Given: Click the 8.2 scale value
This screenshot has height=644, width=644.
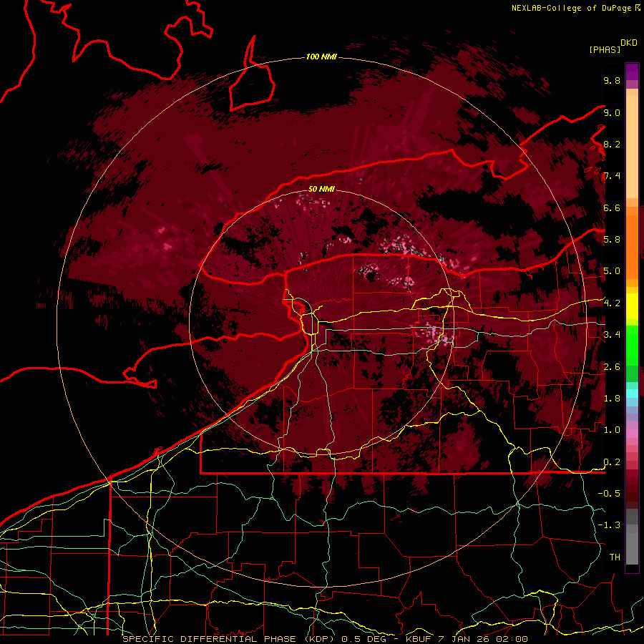Looking at the screenshot, I should 612,144.
